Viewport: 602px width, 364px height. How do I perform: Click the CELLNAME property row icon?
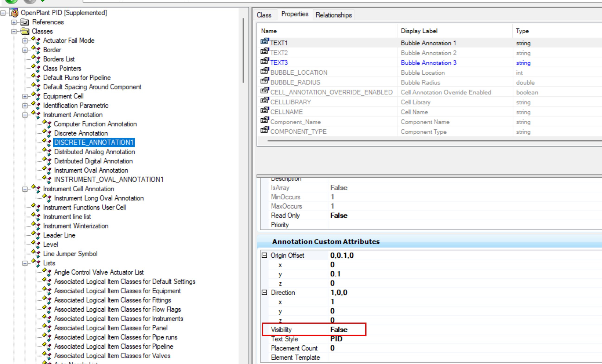(x=264, y=111)
